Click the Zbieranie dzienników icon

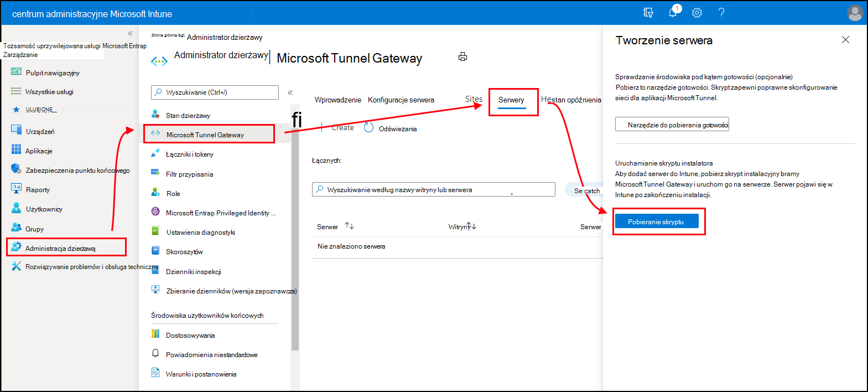[155, 290]
